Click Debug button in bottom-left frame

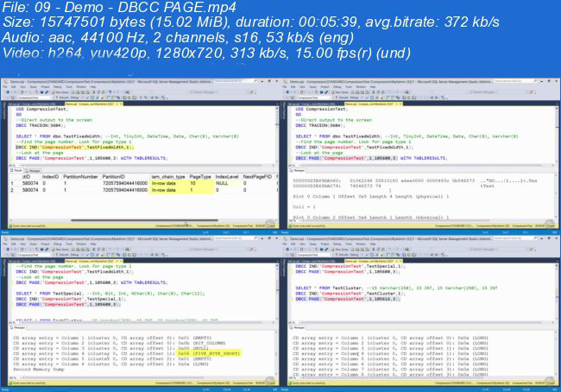click(74, 255)
